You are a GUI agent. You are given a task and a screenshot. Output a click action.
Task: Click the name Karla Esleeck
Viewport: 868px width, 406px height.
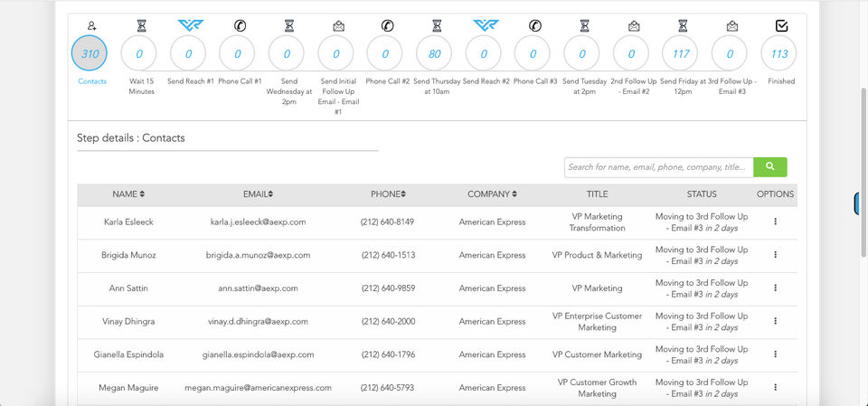[128, 222]
